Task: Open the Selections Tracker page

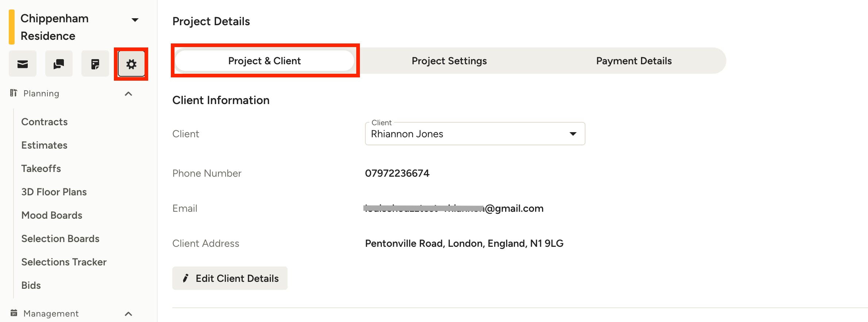Action: click(64, 262)
